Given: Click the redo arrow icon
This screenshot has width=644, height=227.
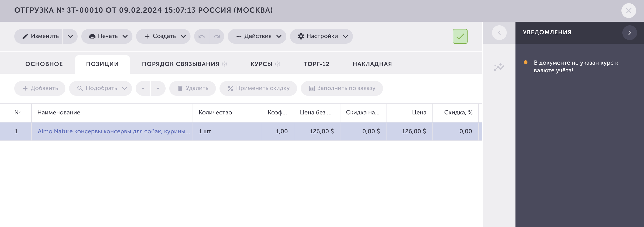Looking at the screenshot, I should (217, 36).
